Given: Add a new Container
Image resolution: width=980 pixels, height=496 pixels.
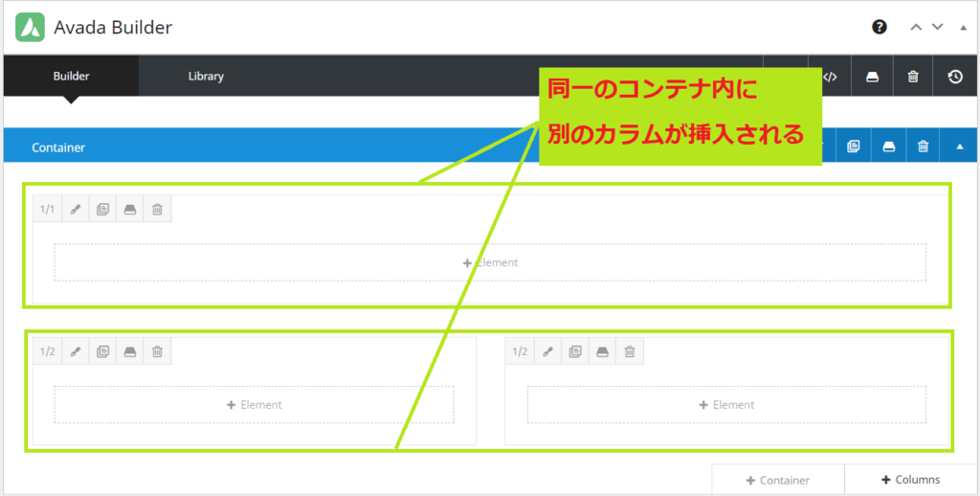Looking at the screenshot, I should coord(778,480).
